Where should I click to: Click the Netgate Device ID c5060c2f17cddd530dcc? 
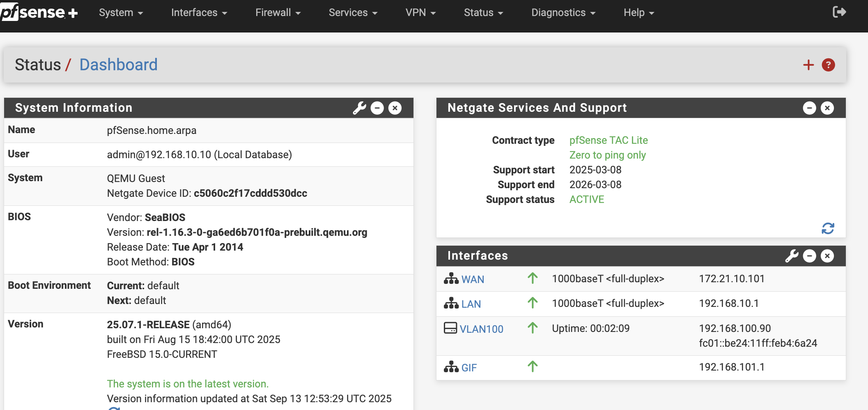click(250, 193)
